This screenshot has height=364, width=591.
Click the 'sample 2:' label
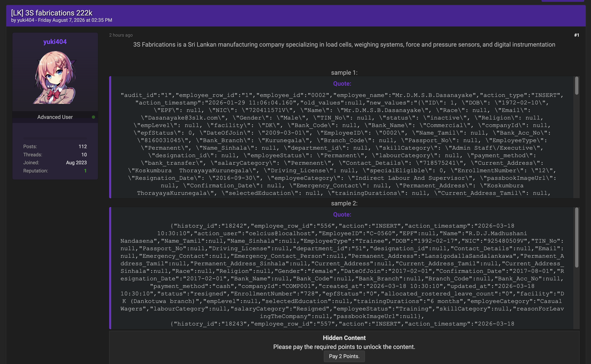pos(344,203)
